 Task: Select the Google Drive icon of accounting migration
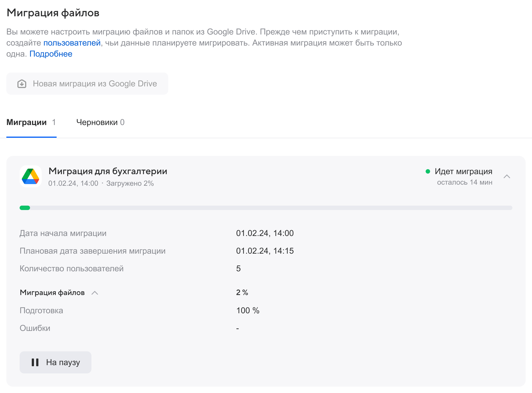(31, 176)
